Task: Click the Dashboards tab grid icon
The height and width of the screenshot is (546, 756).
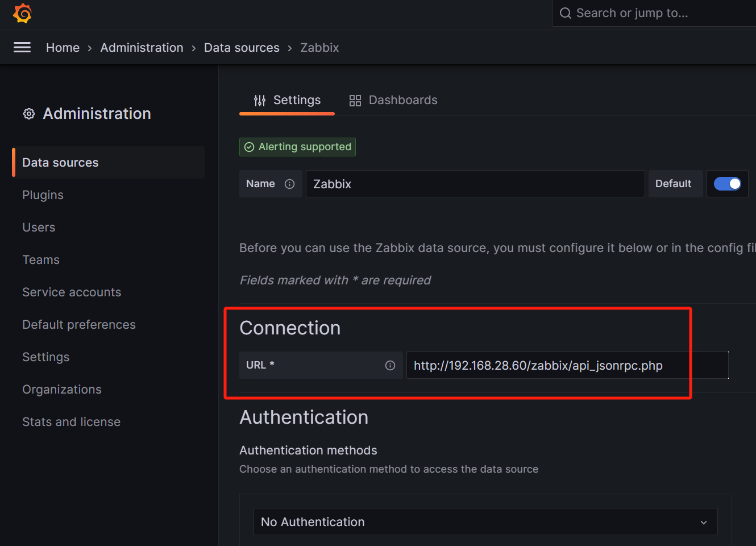Action: 355,101
